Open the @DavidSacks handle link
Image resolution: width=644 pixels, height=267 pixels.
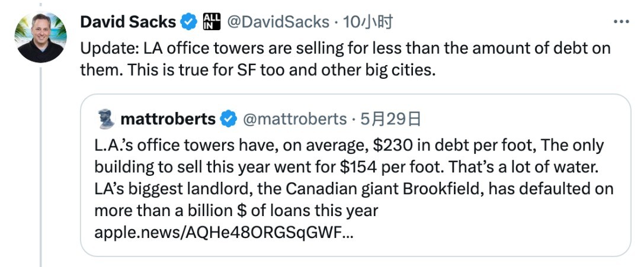pos(278,22)
